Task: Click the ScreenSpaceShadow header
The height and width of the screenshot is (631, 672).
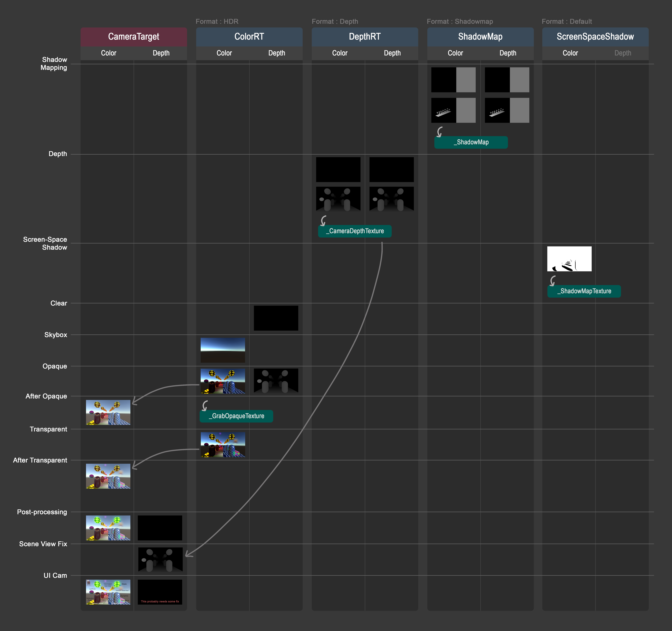Action: tap(595, 36)
